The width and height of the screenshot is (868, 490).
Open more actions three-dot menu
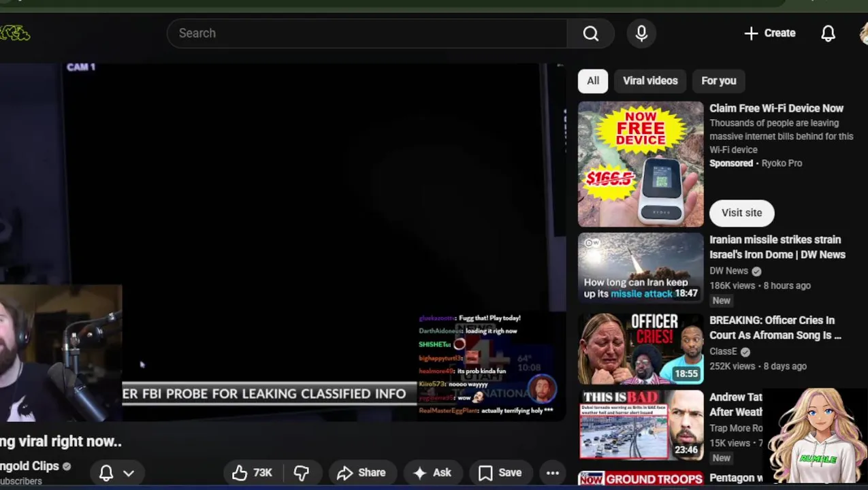(553, 473)
